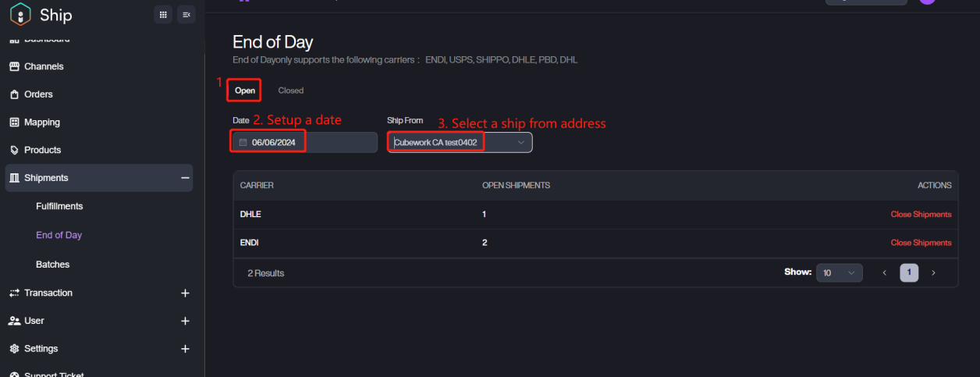Open the Ship From address dropdown
The height and width of the screenshot is (377, 980).
(520, 142)
